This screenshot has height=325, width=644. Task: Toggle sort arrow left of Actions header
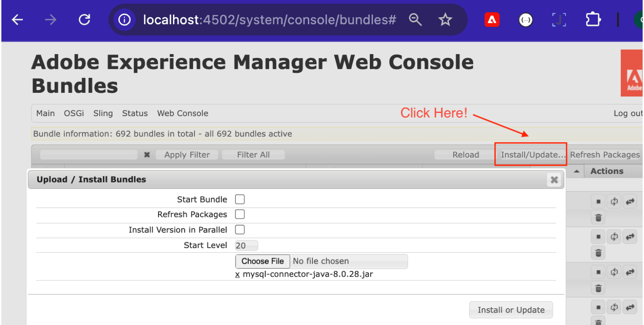tap(577, 171)
